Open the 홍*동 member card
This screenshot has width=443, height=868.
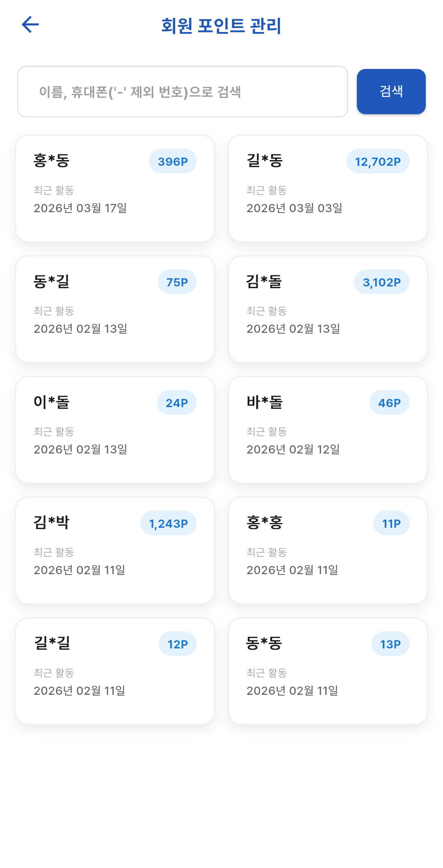point(115,188)
